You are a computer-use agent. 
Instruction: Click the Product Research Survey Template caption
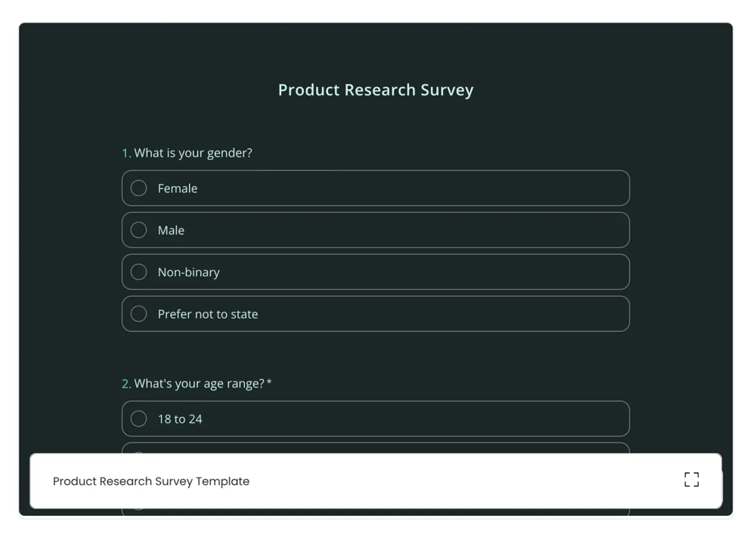(x=151, y=481)
